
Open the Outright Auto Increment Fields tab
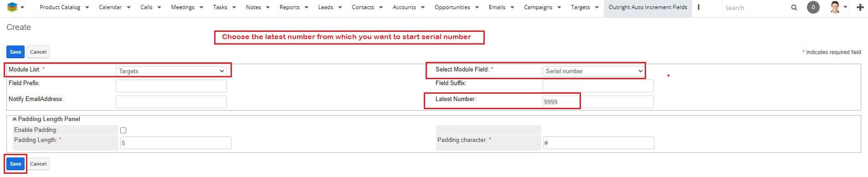pos(647,7)
